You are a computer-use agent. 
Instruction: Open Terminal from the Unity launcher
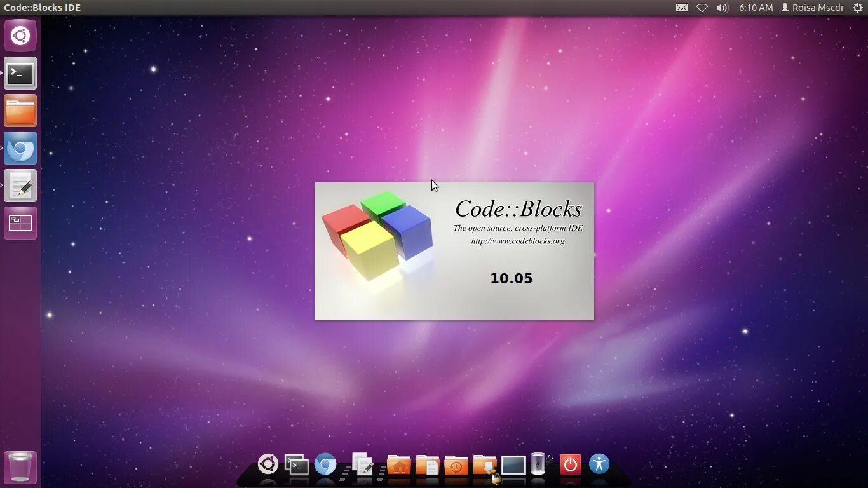tap(20, 74)
